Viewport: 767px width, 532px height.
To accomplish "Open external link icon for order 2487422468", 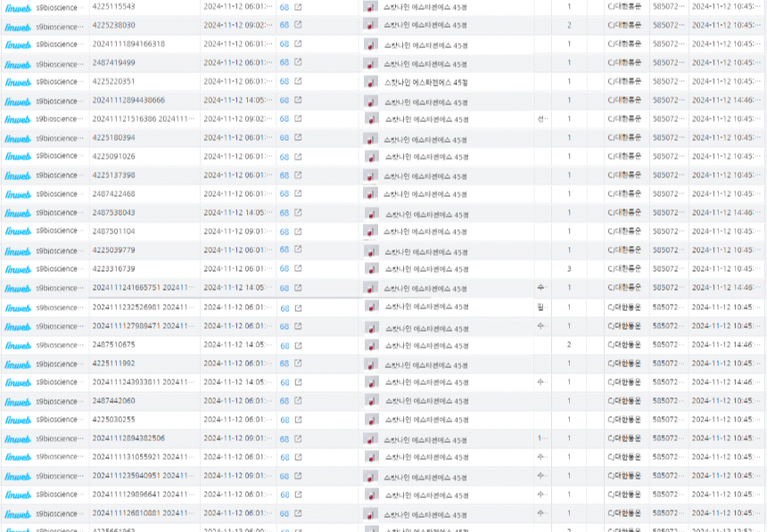I will [298, 193].
